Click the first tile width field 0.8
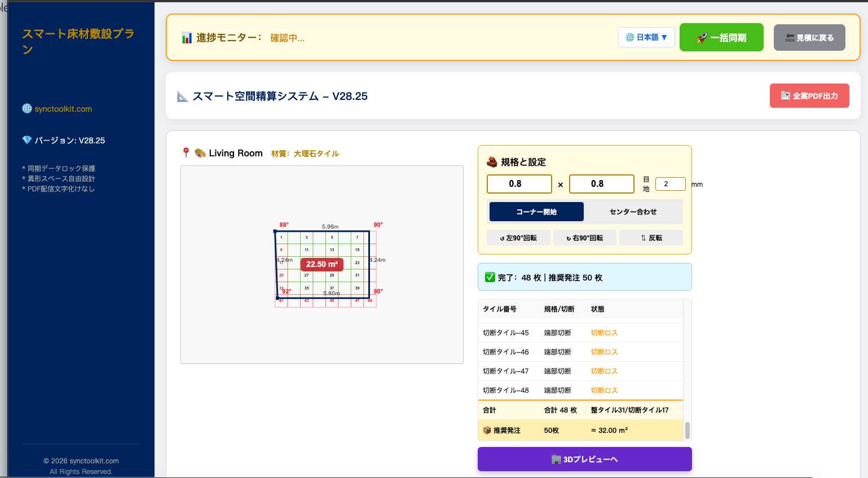The width and height of the screenshot is (868, 478). pos(519,184)
